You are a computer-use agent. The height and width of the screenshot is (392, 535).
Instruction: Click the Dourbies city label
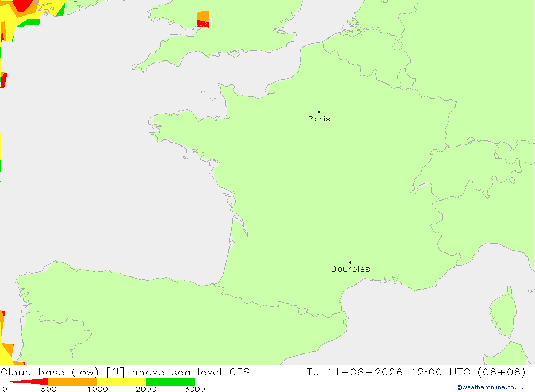click(x=350, y=269)
